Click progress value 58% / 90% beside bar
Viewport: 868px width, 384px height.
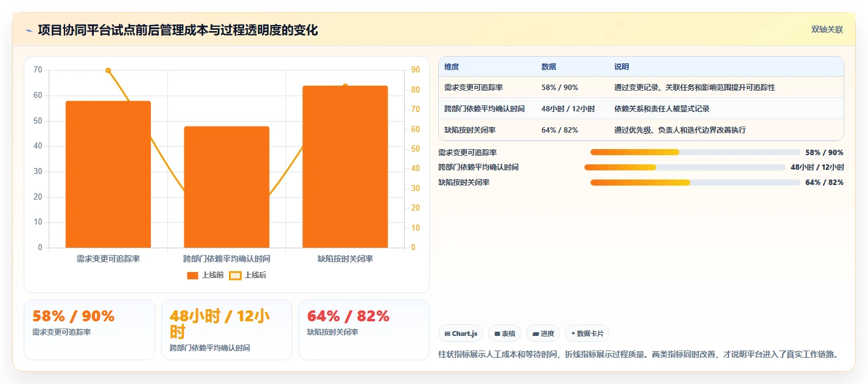click(x=824, y=153)
